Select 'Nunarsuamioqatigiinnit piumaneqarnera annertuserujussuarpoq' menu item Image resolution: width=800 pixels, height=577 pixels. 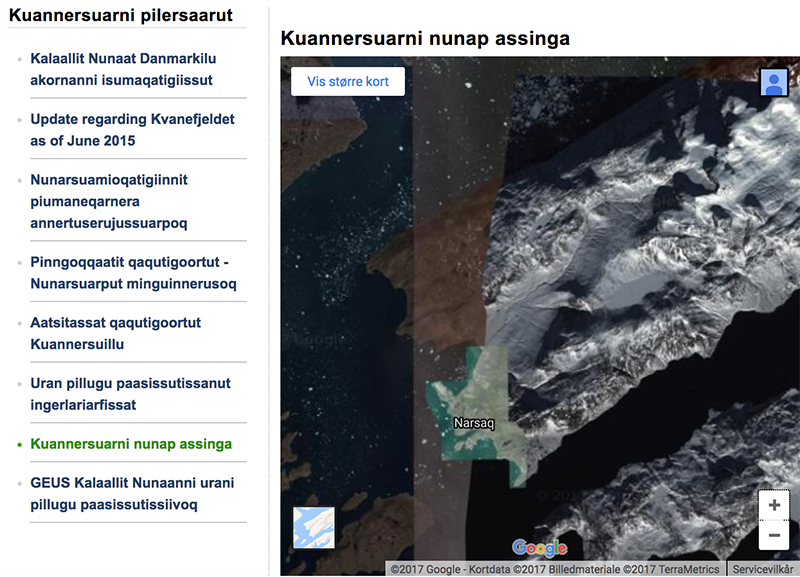(109, 201)
